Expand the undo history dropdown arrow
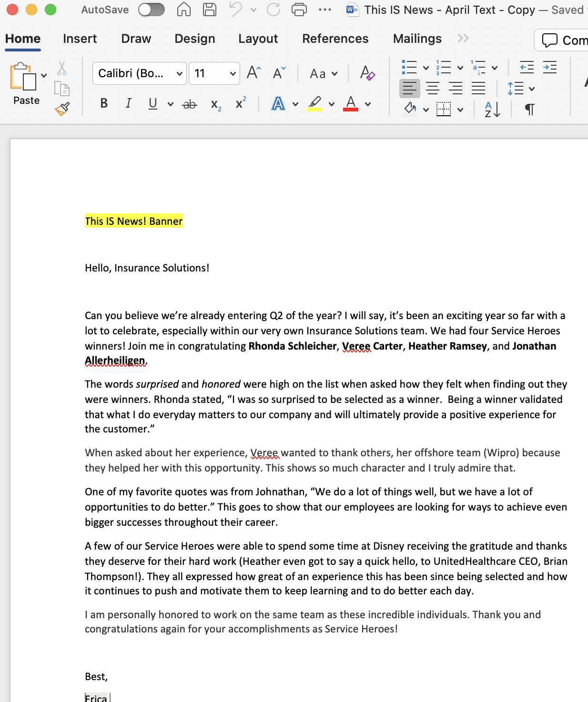 coord(253,10)
